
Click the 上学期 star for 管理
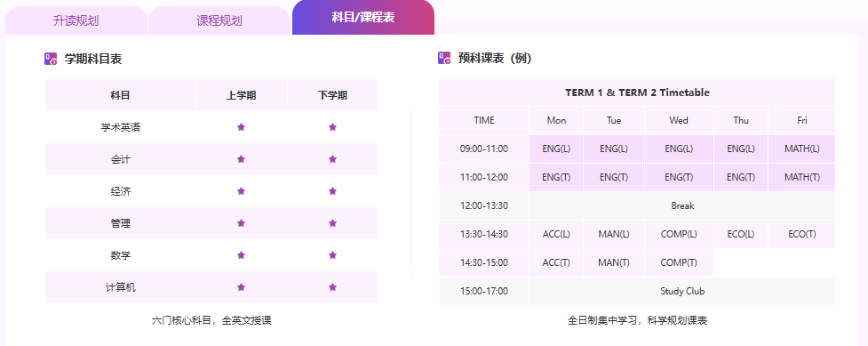pyautogui.click(x=241, y=223)
